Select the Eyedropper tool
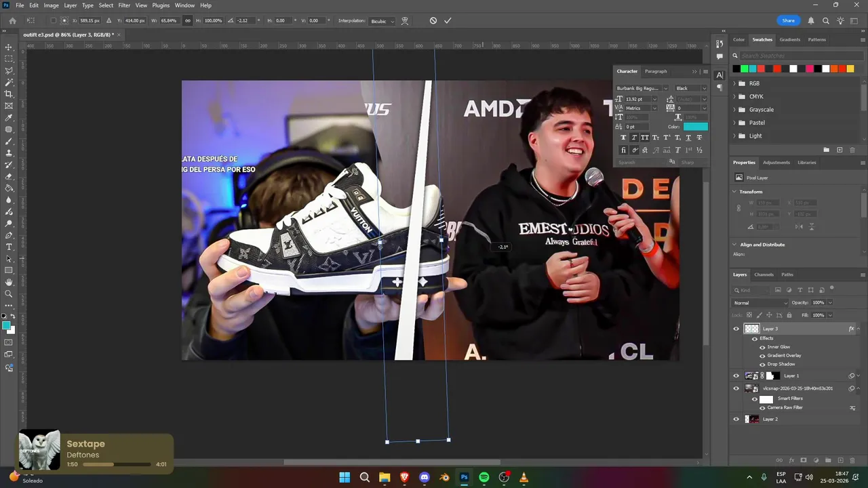This screenshot has width=868, height=488. (x=9, y=118)
